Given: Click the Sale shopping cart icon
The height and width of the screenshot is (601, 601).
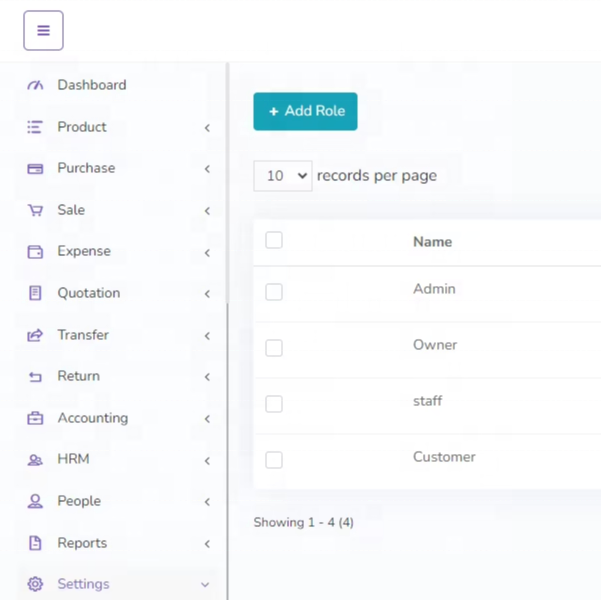Looking at the screenshot, I should 35,211.
